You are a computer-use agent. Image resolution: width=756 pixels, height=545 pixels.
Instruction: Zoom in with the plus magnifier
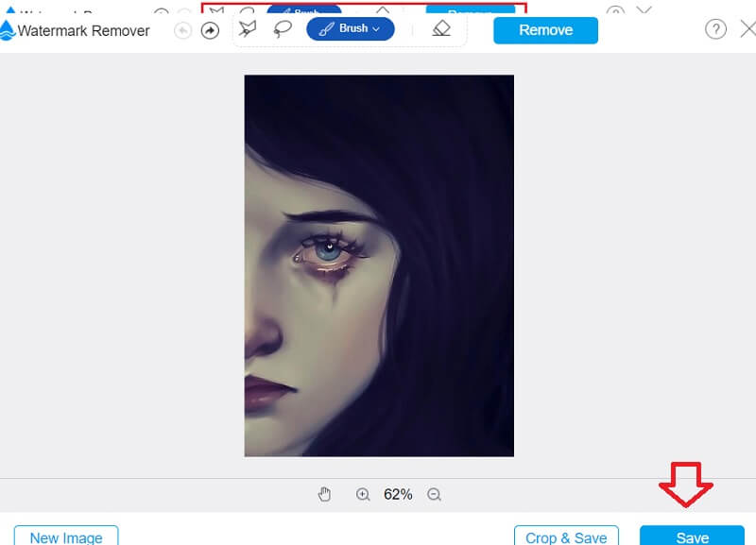click(x=363, y=494)
